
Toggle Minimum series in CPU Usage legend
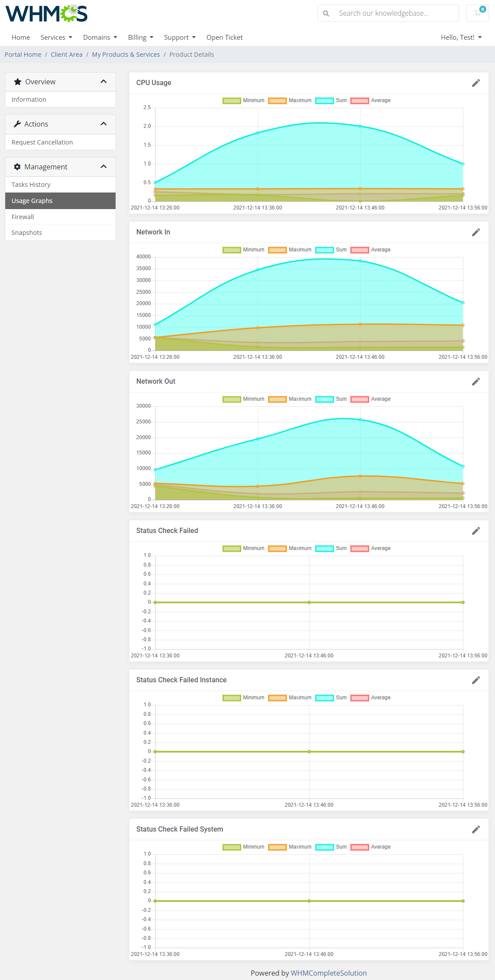tap(243, 100)
